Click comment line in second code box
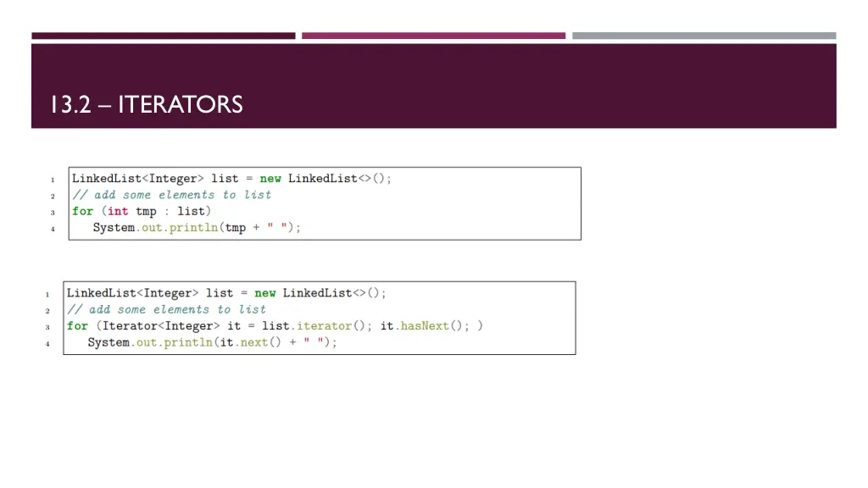This screenshot has width=868, height=488. tap(166, 309)
